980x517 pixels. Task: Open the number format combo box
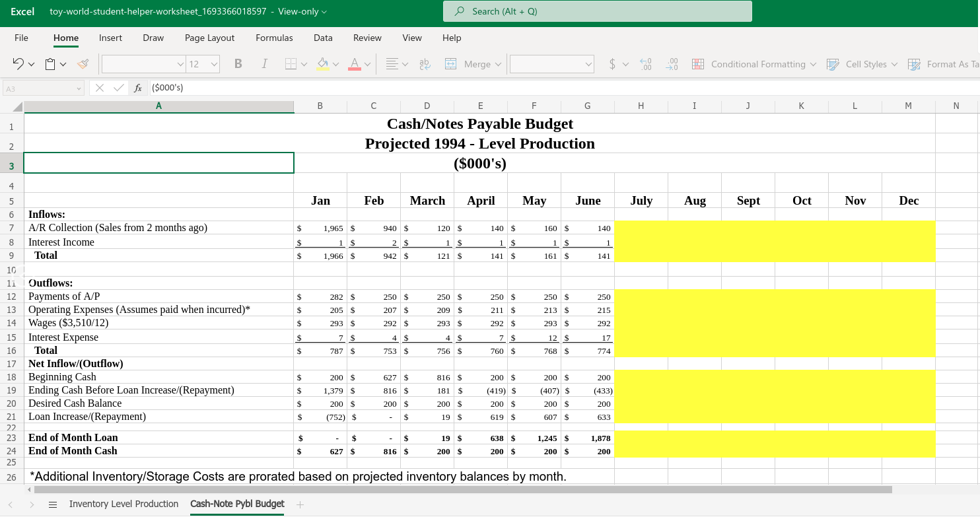pos(551,64)
